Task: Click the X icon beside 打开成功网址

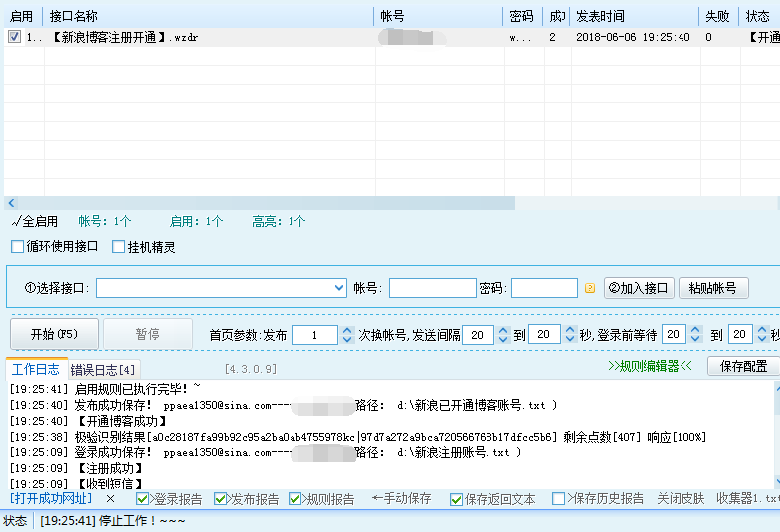Action: pyautogui.click(x=111, y=499)
